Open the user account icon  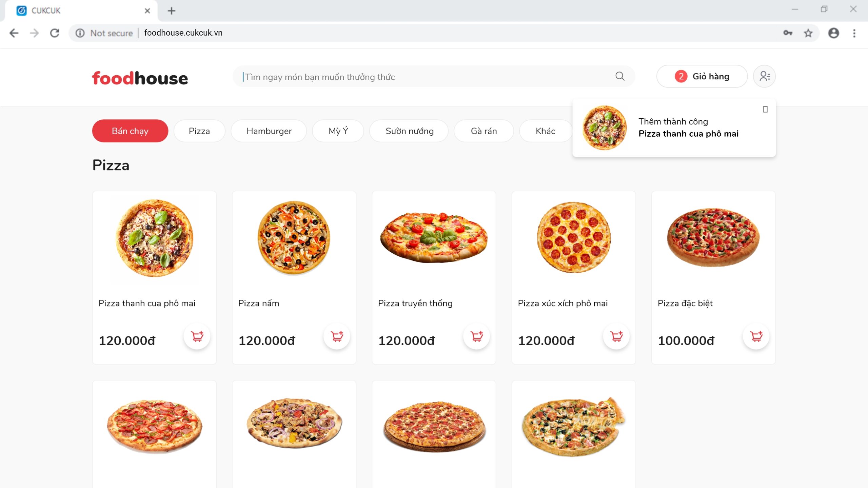pos(764,76)
